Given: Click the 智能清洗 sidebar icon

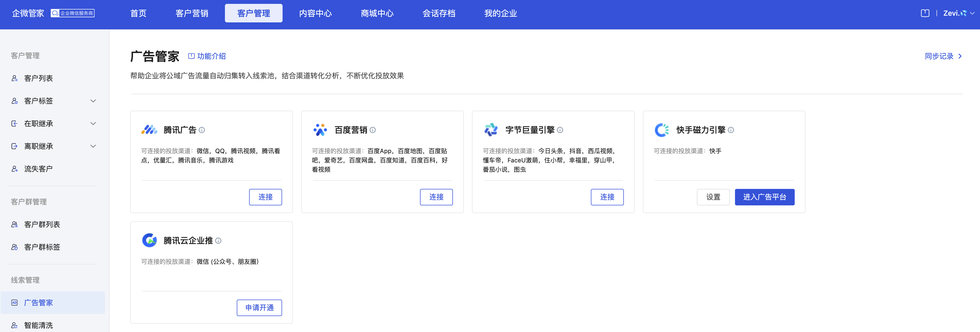Looking at the screenshot, I should (x=14, y=325).
